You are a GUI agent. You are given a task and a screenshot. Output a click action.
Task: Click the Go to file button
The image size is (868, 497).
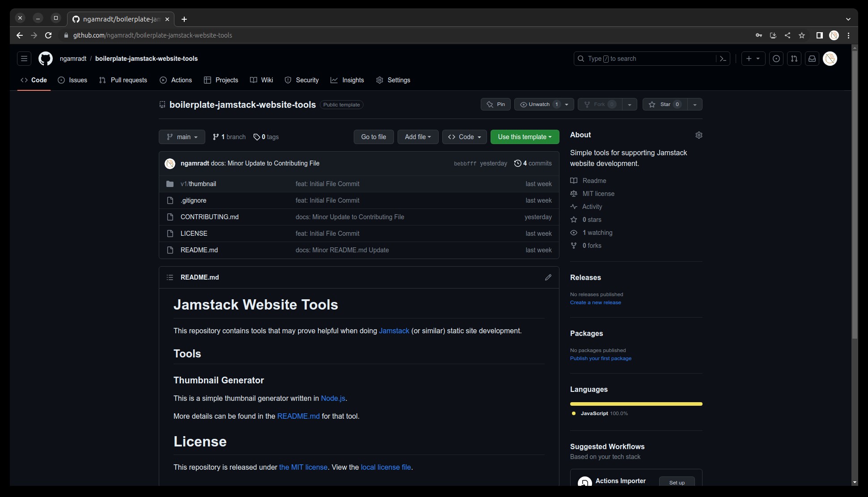[373, 137]
